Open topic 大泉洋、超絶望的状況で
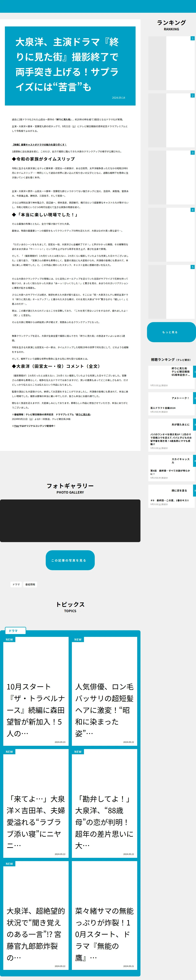 36,916
